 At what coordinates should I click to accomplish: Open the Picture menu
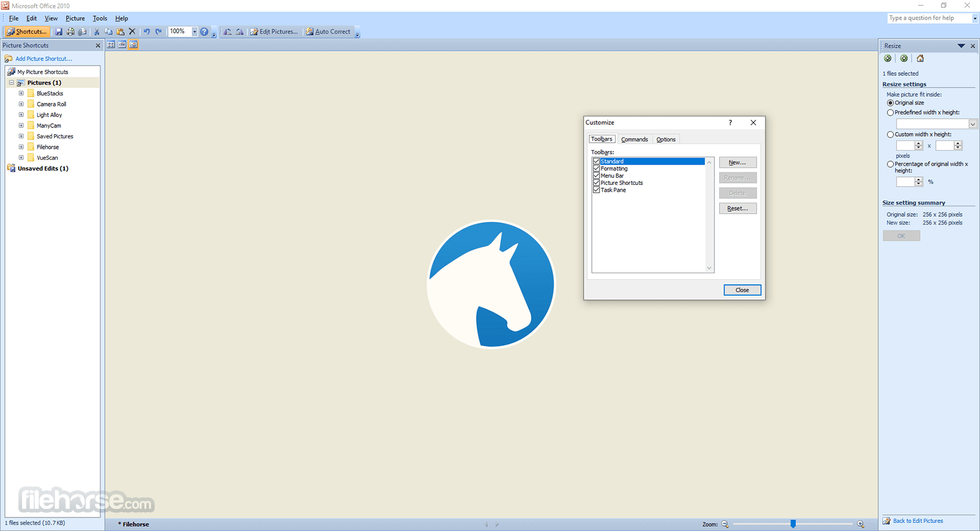75,18
